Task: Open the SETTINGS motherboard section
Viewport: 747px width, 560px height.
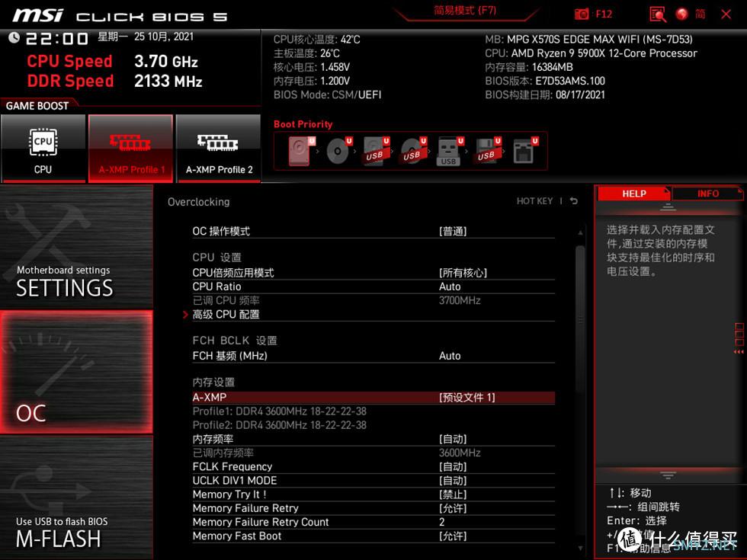Action: 76,246
